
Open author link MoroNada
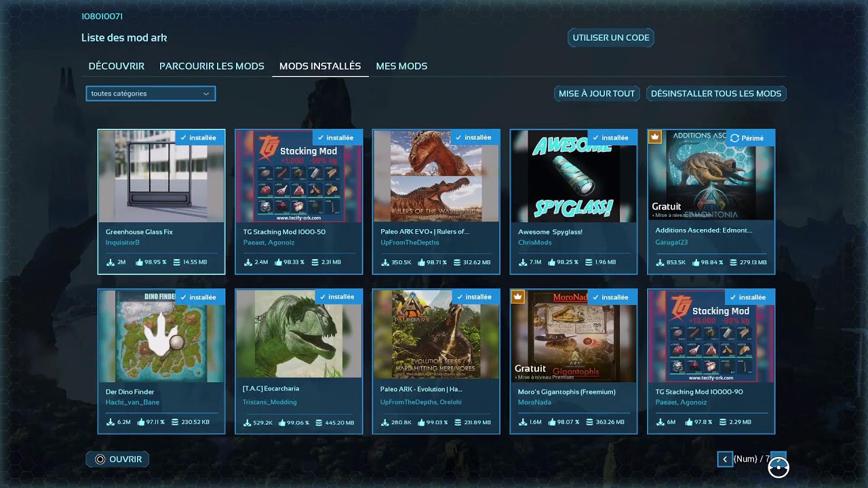pyautogui.click(x=534, y=403)
